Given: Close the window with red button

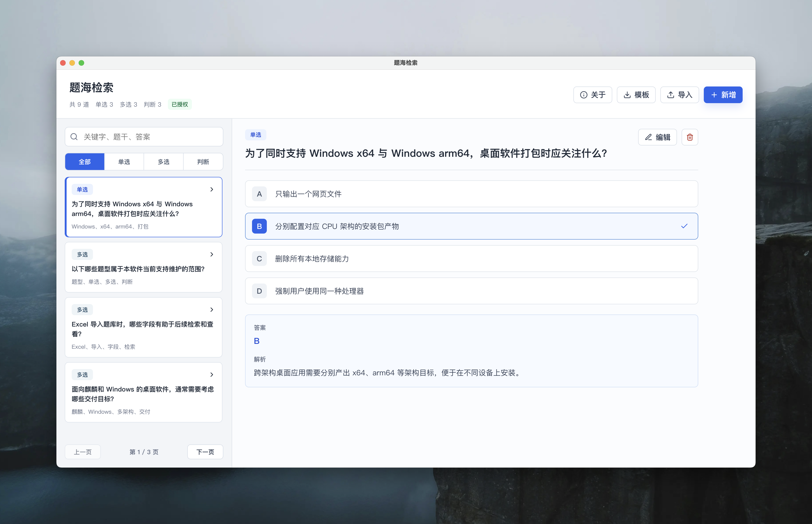Looking at the screenshot, I should click(x=63, y=63).
